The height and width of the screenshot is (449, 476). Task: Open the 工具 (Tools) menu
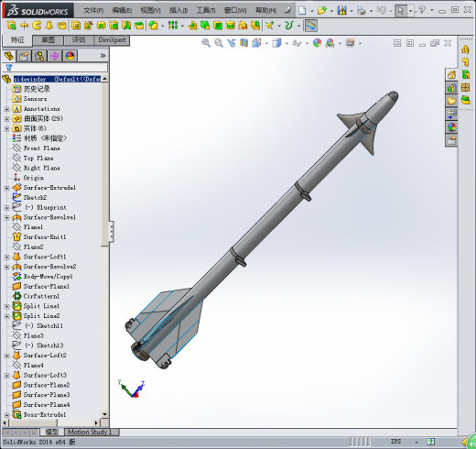206,11
